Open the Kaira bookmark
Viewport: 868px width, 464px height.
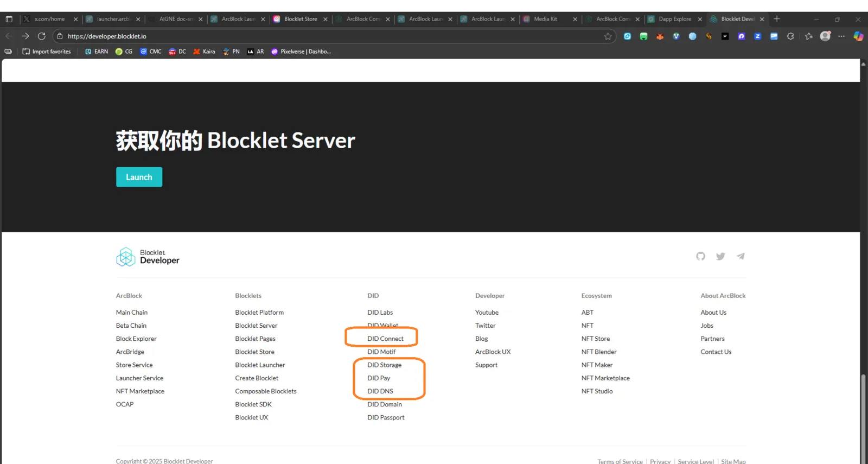[x=204, y=52]
